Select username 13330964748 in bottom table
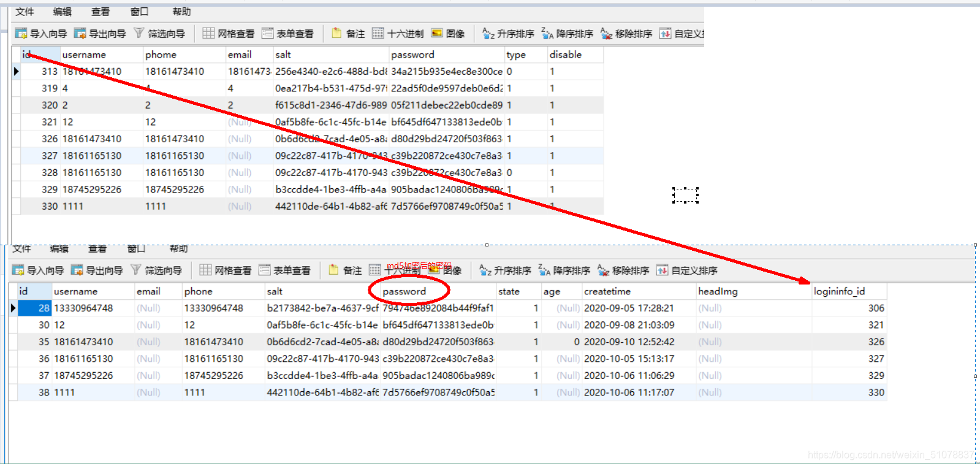The image size is (980, 466). tap(93, 308)
